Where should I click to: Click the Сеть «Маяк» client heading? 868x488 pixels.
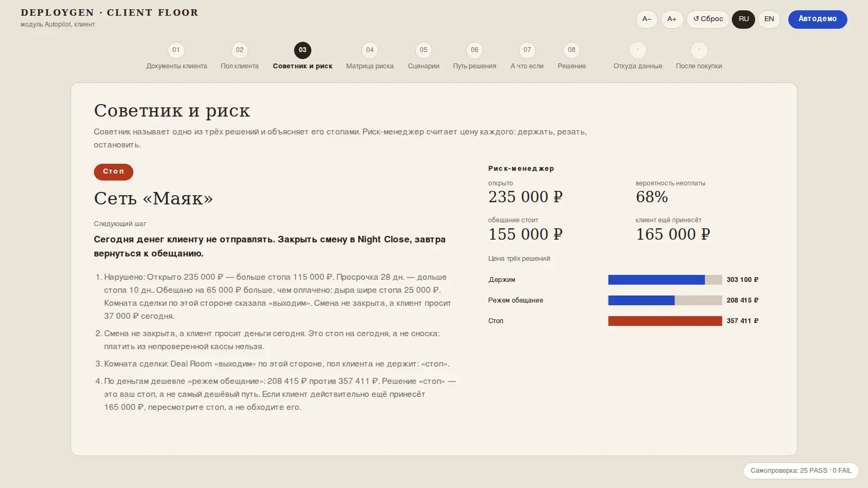click(154, 198)
